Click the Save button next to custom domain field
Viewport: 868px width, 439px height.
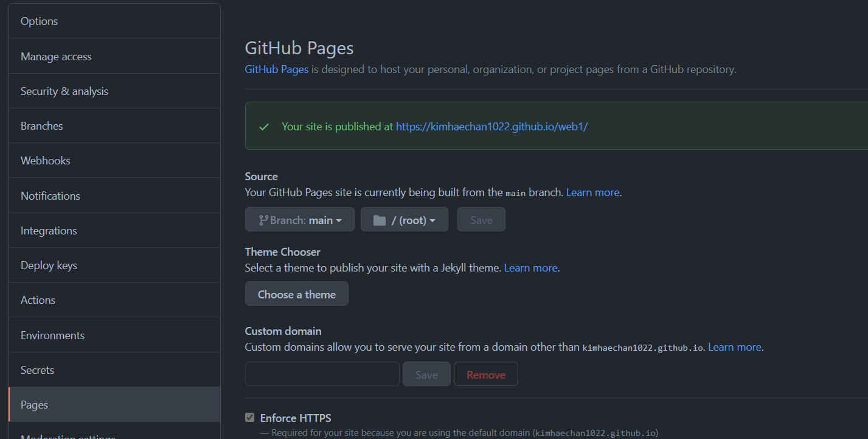click(426, 374)
